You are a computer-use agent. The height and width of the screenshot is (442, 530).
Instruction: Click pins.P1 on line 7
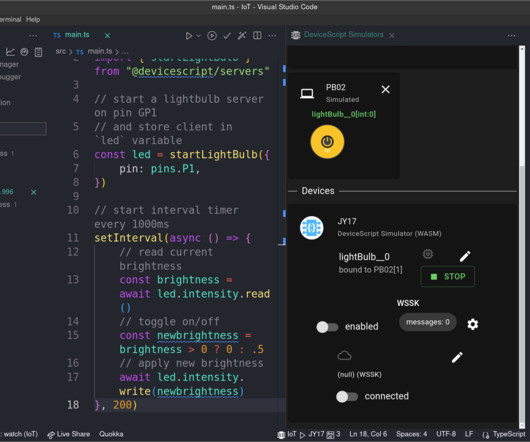point(172,169)
